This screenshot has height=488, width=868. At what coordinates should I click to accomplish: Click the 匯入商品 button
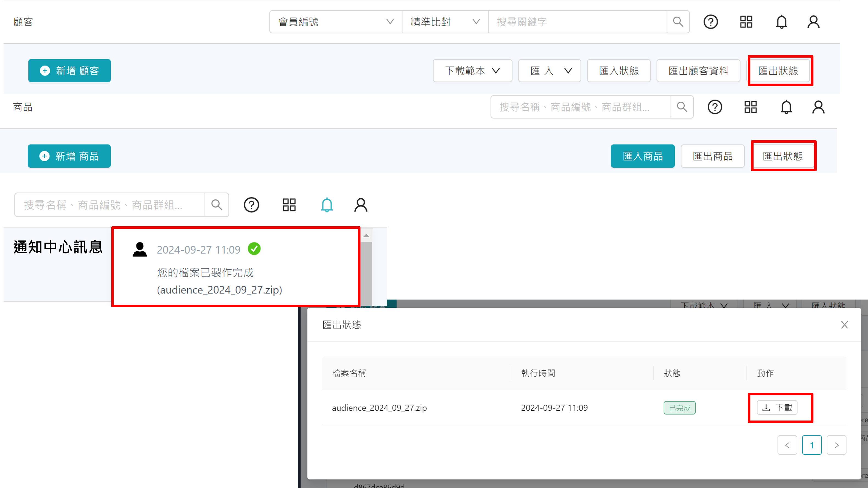[642, 156]
